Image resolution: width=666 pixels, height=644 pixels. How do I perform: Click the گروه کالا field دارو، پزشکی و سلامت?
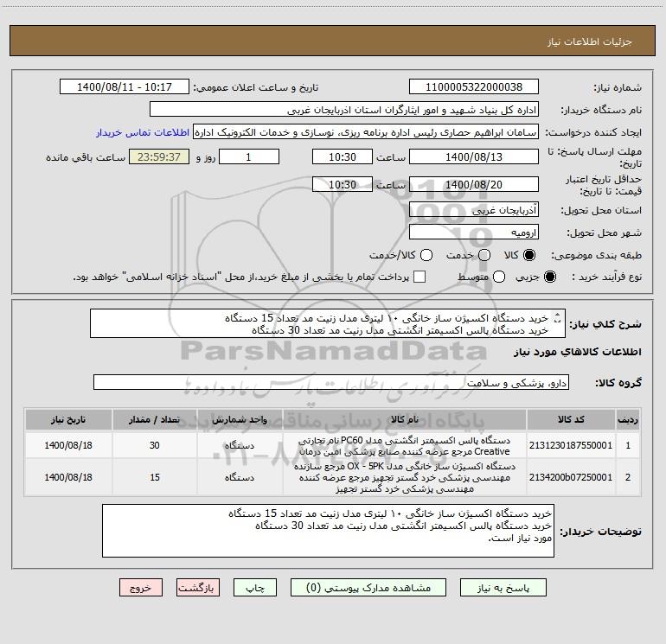click(331, 382)
